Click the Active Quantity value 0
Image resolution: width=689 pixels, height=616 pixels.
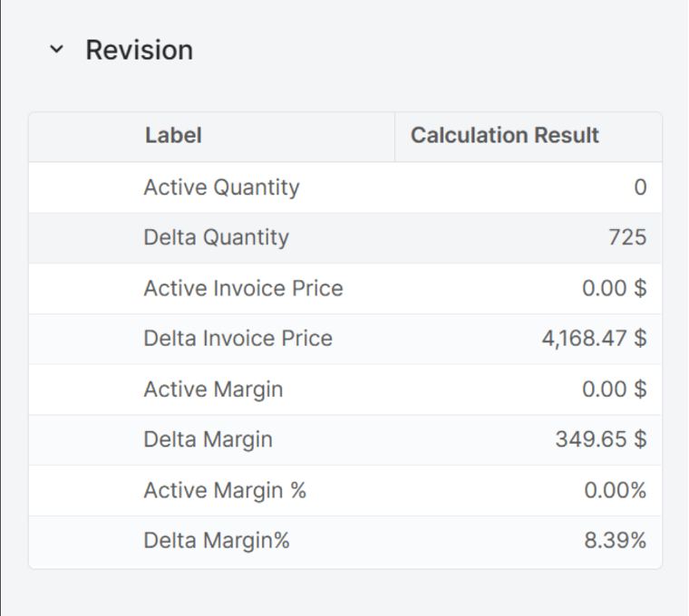click(x=640, y=188)
